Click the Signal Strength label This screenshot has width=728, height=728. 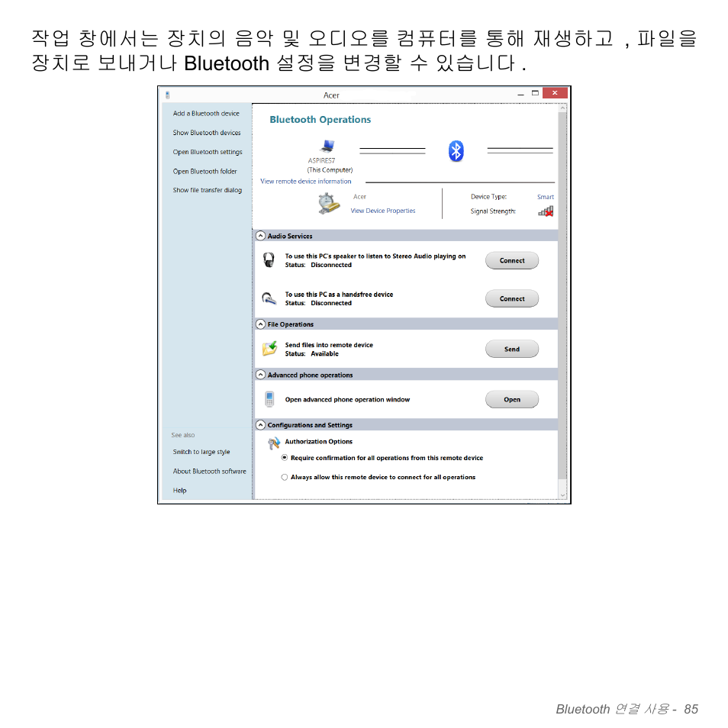(x=493, y=211)
